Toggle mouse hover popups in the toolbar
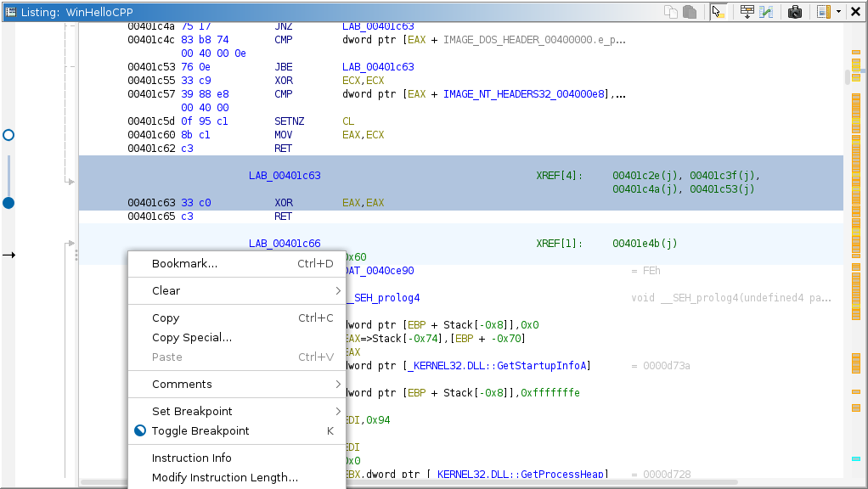This screenshot has width=868, height=489. coord(719,12)
